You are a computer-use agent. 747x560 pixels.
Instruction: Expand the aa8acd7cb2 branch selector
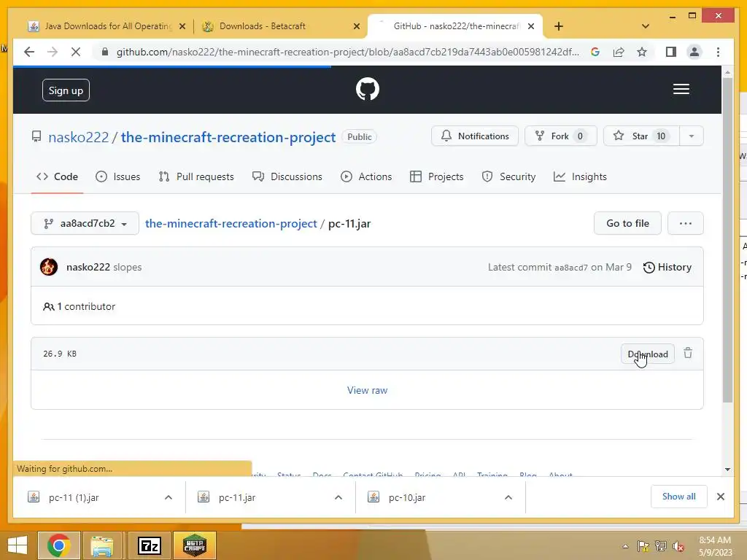85,223
